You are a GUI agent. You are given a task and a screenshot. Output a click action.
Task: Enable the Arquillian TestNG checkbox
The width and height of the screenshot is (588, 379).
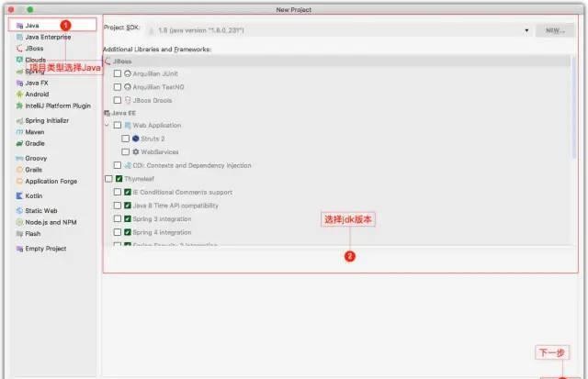click(x=118, y=87)
